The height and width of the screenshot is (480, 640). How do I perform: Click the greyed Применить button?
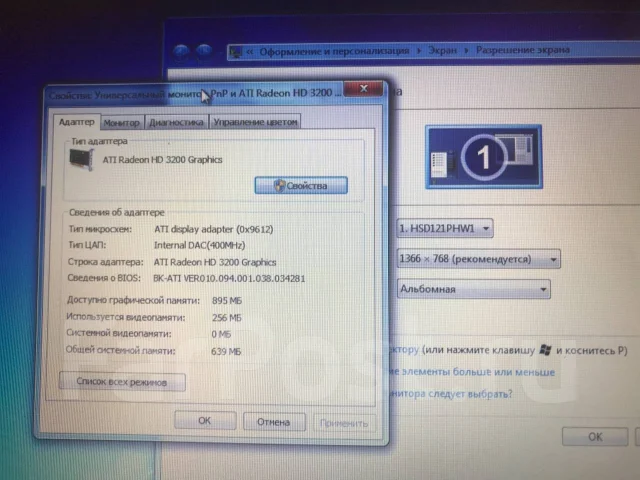(x=344, y=423)
